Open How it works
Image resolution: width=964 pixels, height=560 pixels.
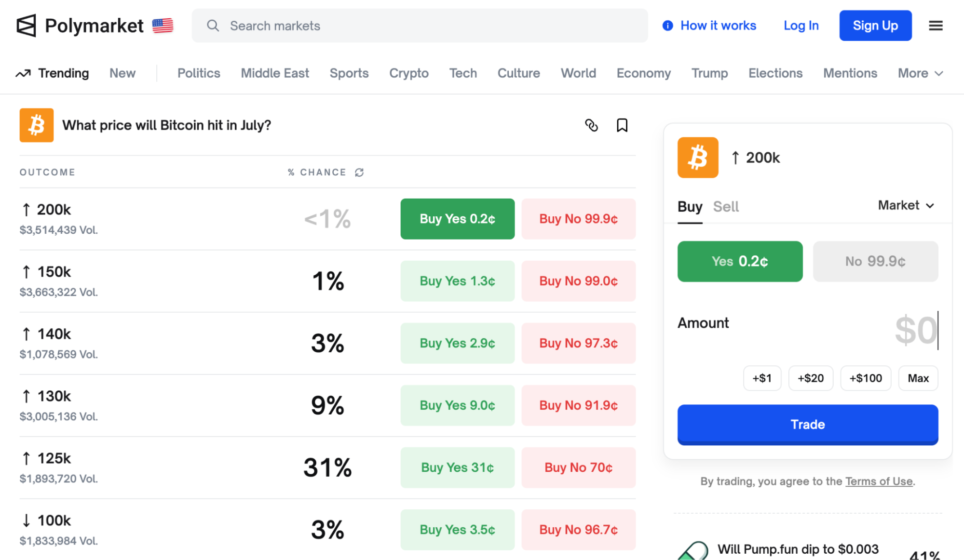click(x=709, y=26)
